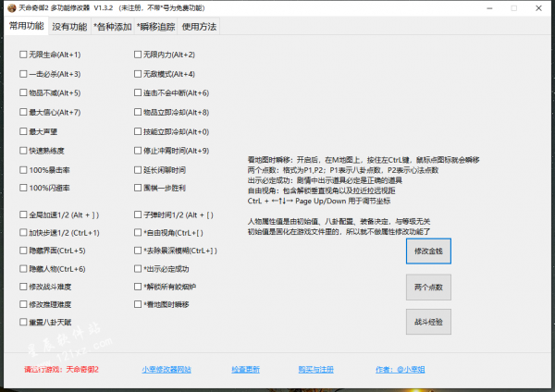Enable 无限生命 (Alt+1) checkbox
The height and width of the screenshot is (392, 555).
pyautogui.click(x=23, y=55)
